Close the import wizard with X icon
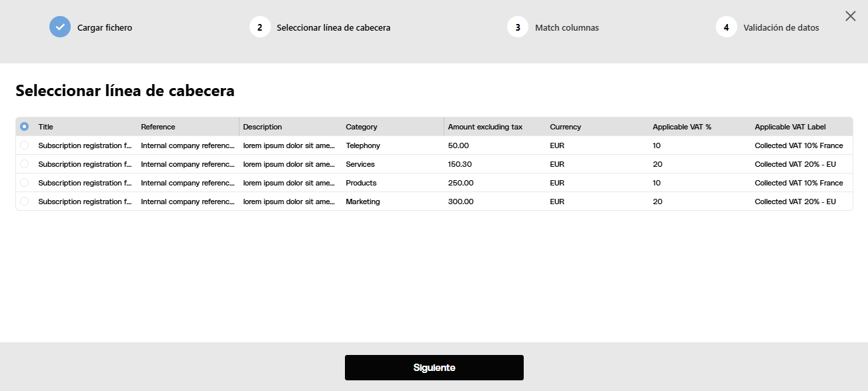 [x=851, y=16]
